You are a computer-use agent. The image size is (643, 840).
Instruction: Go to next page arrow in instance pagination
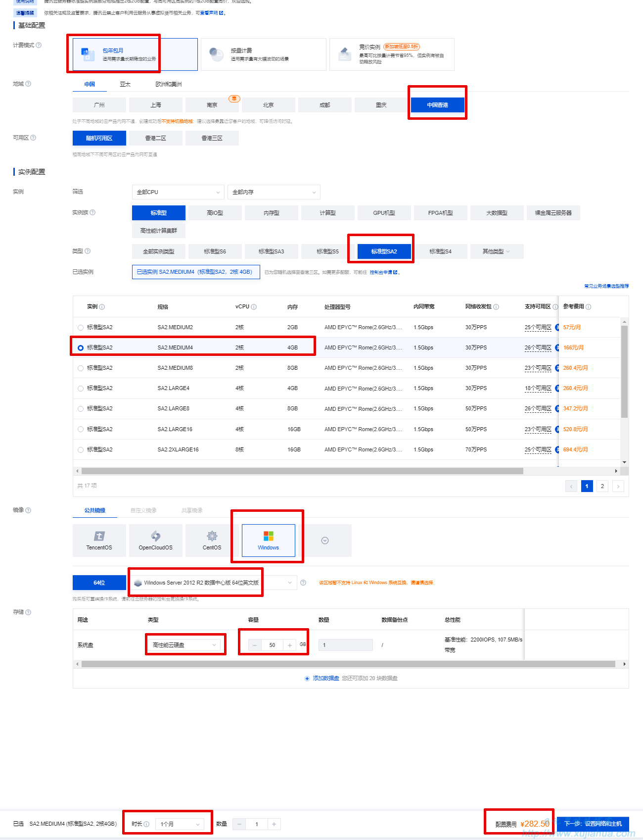pyautogui.click(x=618, y=486)
